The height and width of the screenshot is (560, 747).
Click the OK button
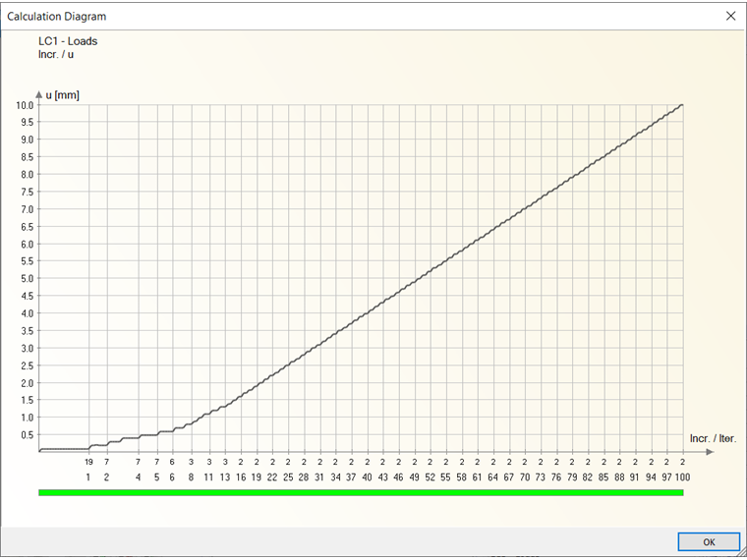click(709, 542)
